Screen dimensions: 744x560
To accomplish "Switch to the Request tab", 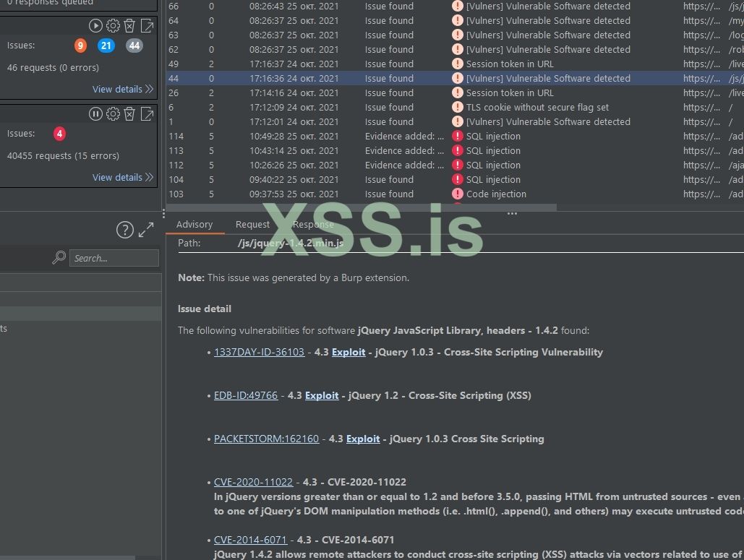I will 252,224.
